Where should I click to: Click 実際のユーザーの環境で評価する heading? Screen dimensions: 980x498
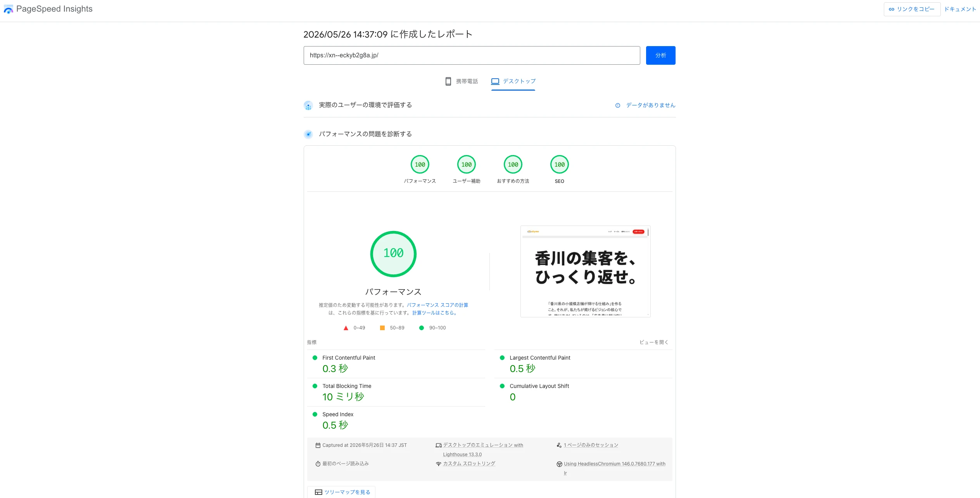pyautogui.click(x=365, y=105)
